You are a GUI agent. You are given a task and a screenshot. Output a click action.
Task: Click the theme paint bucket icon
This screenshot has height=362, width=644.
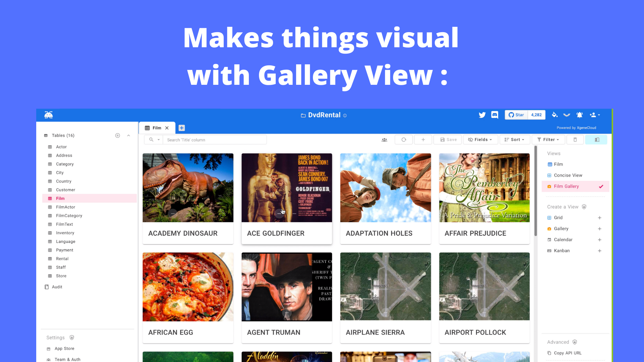pyautogui.click(x=554, y=115)
